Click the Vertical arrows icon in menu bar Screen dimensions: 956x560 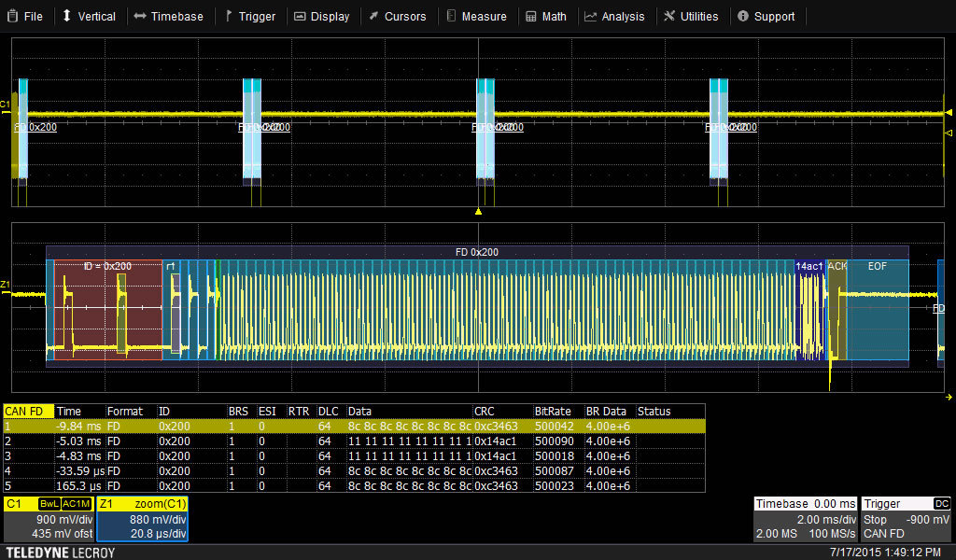tap(89, 16)
